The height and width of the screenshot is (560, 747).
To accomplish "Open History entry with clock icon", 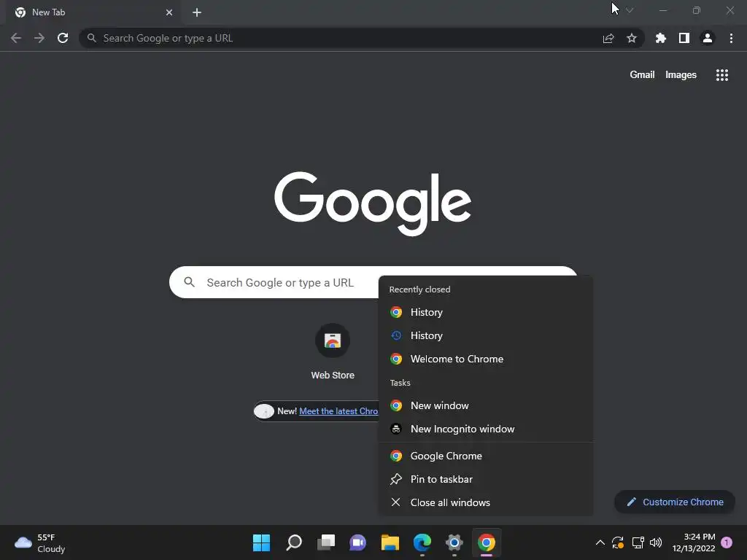I will pos(486,335).
